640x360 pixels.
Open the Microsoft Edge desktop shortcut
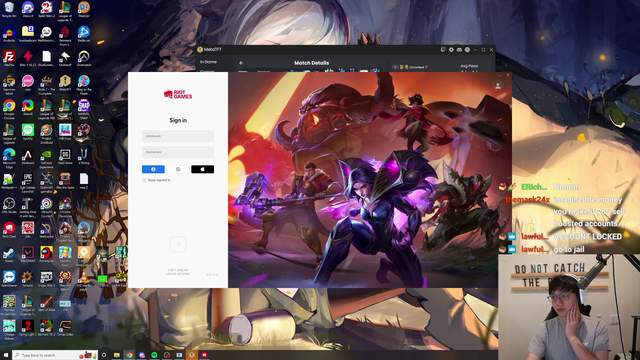pyautogui.click(x=9, y=158)
